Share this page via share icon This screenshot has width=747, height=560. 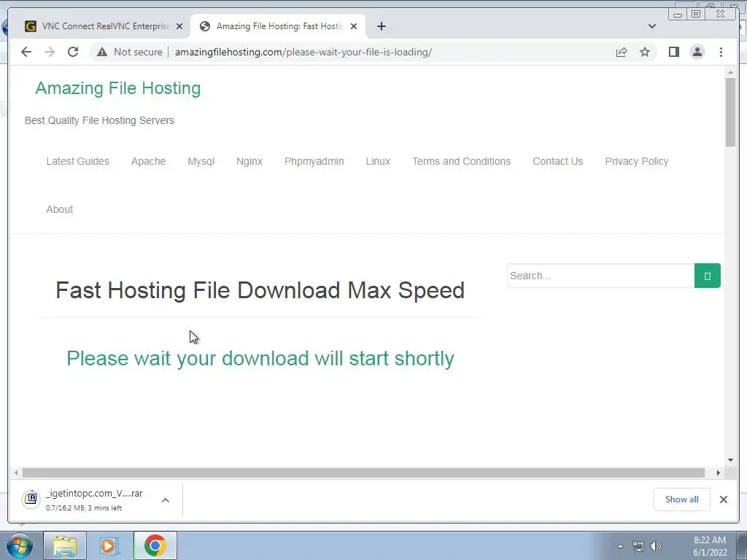coord(622,52)
